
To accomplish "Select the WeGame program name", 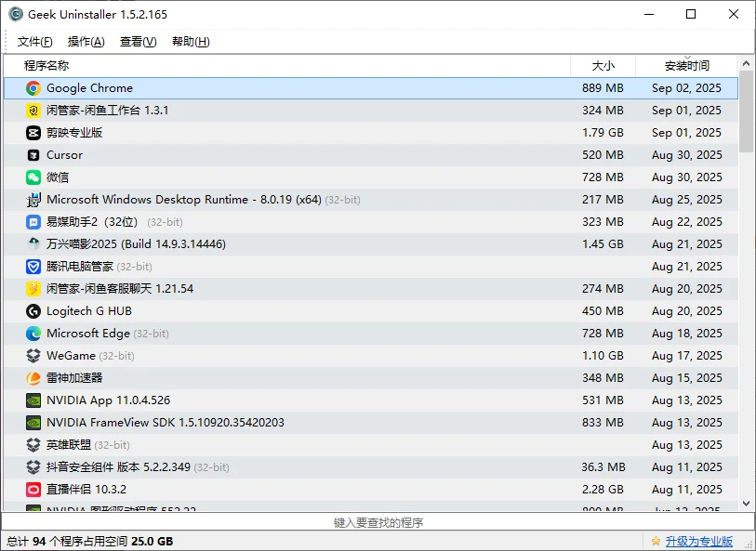I will tap(71, 356).
